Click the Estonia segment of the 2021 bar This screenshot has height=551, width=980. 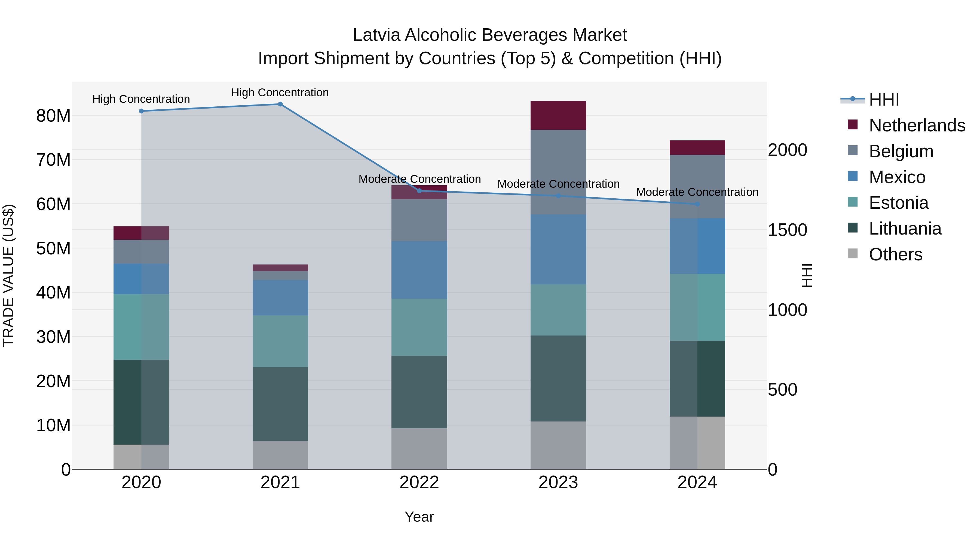coord(280,341)
